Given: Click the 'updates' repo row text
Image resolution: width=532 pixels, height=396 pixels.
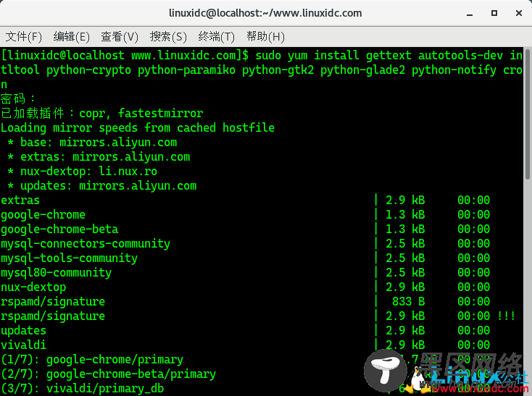Looking at the screenshot, I should pos(23,331).
